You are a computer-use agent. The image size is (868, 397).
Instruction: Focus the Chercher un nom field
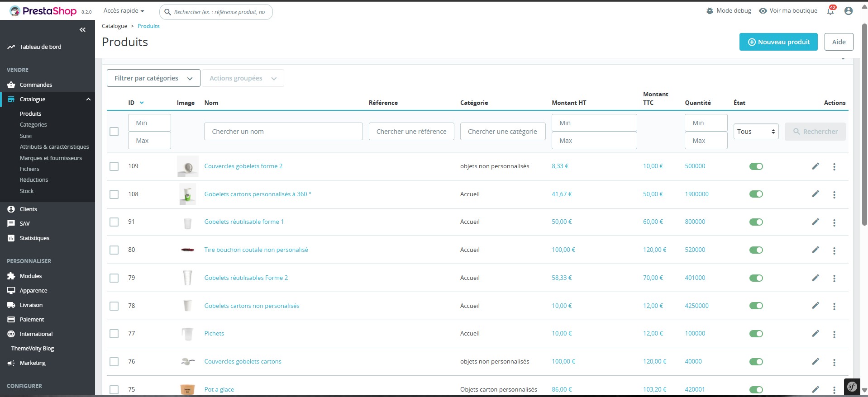click(x=283, y=132)
